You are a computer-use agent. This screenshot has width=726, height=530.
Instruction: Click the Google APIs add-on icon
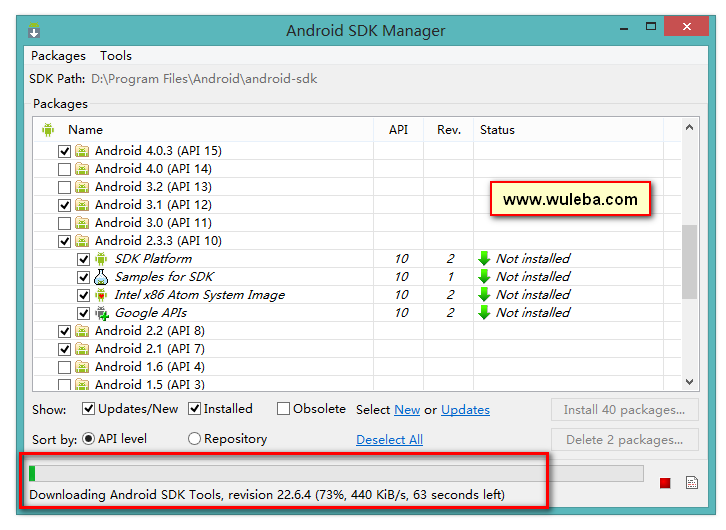pyautogui.click(x=102, y=313)
